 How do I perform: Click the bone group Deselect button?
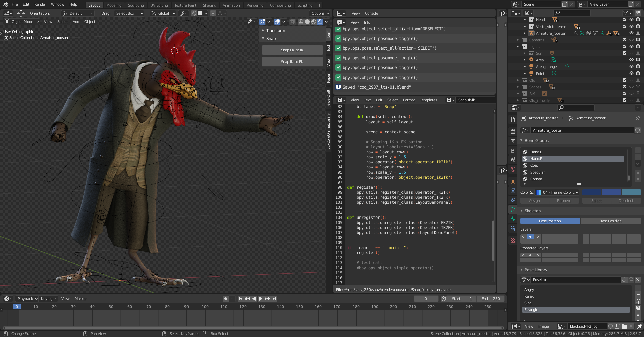coord(626,201)
